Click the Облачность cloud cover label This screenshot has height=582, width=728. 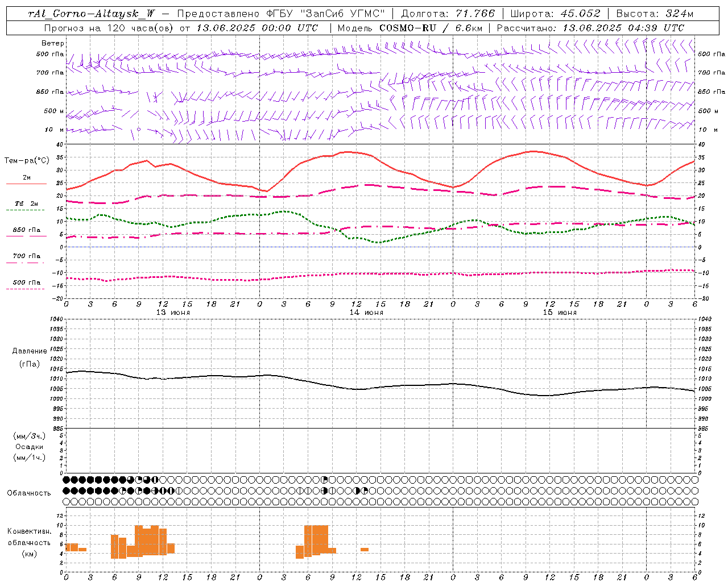pyautogui.click(x=29, y=493)
